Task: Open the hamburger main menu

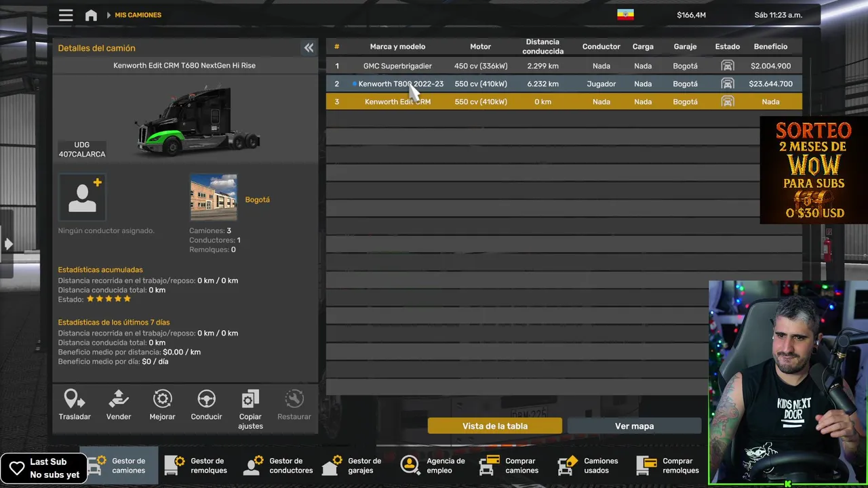Action: 66,15
